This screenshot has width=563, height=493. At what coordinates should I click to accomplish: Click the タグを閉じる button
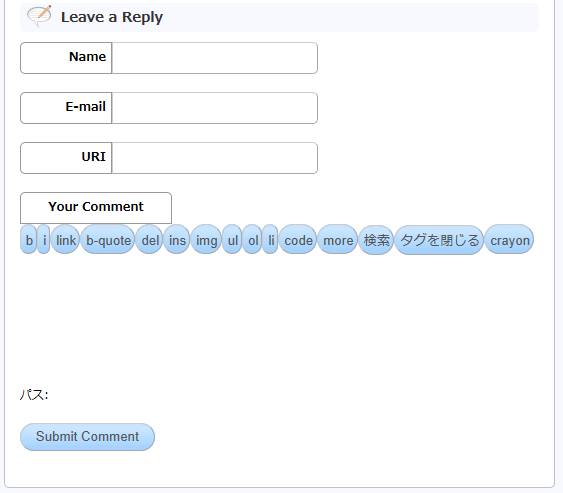439,240
